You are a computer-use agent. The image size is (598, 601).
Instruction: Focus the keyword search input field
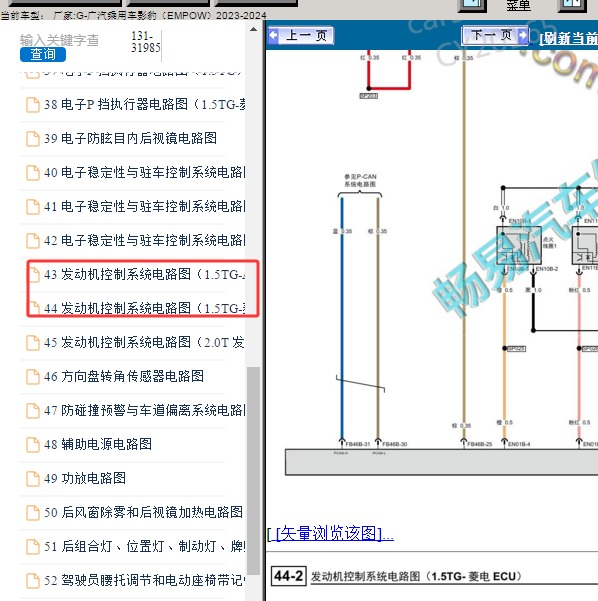click(x=59, y=40)
